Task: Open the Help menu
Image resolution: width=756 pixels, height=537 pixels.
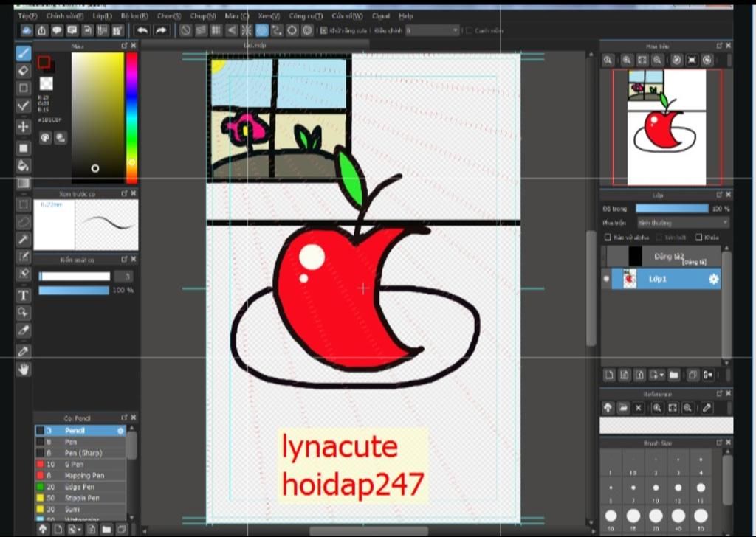Action: pyautogui.click(x=406, y=16)
